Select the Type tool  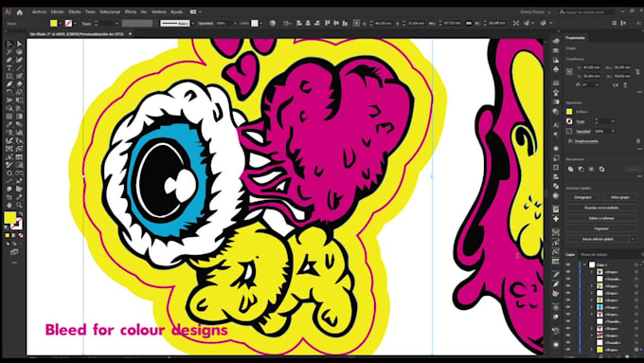9,68
